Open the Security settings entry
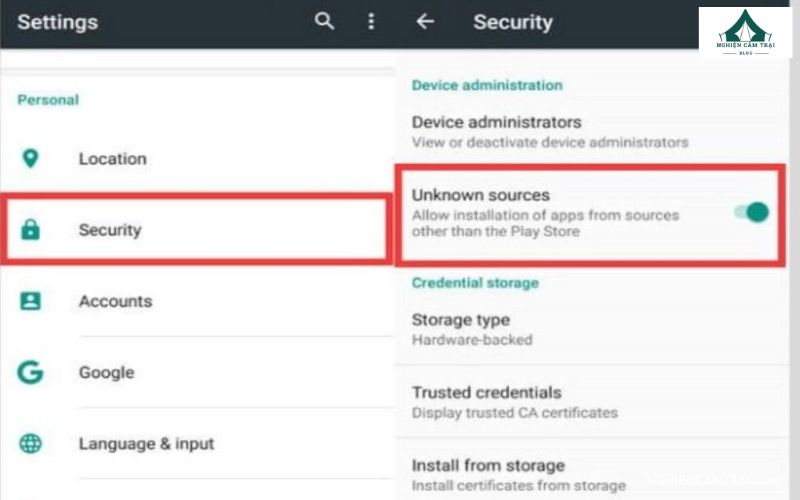Screen dimensions: 800x500 click(110, 230)
